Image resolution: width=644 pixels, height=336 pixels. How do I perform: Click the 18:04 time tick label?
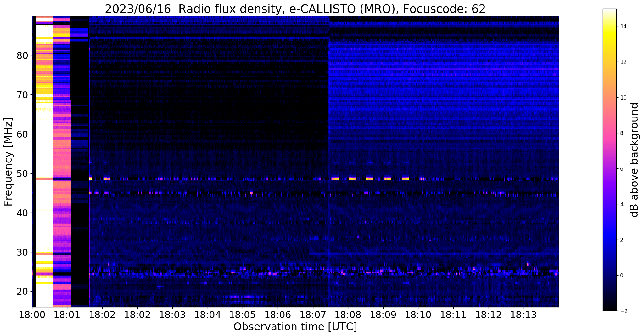tap(207, 315)
